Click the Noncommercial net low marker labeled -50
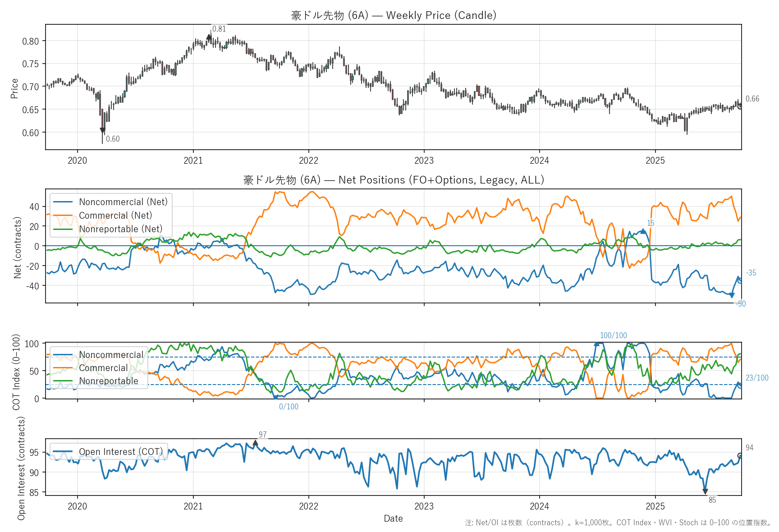Screen dimensions: 779x532 [732, 296]
